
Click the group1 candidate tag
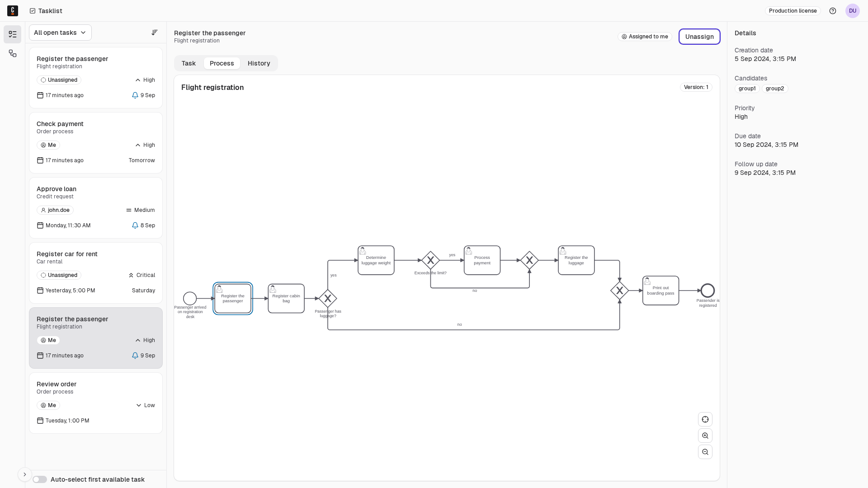coord(747,89)
